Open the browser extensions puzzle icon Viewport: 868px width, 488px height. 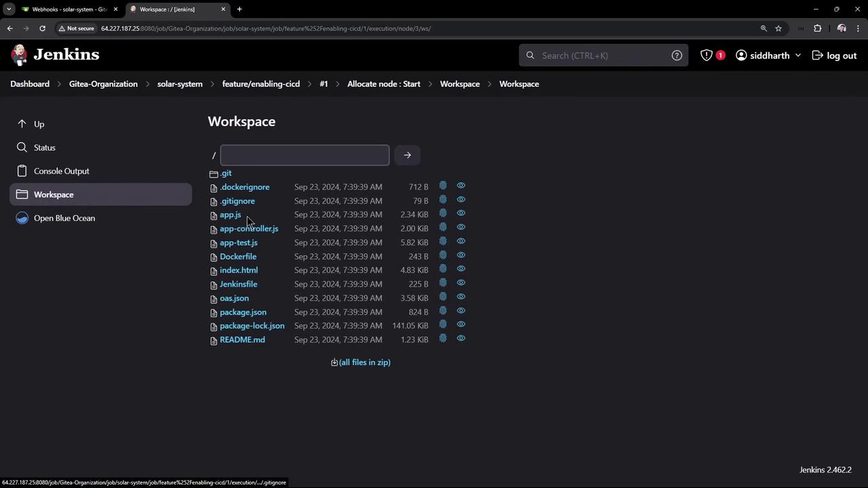817,28
